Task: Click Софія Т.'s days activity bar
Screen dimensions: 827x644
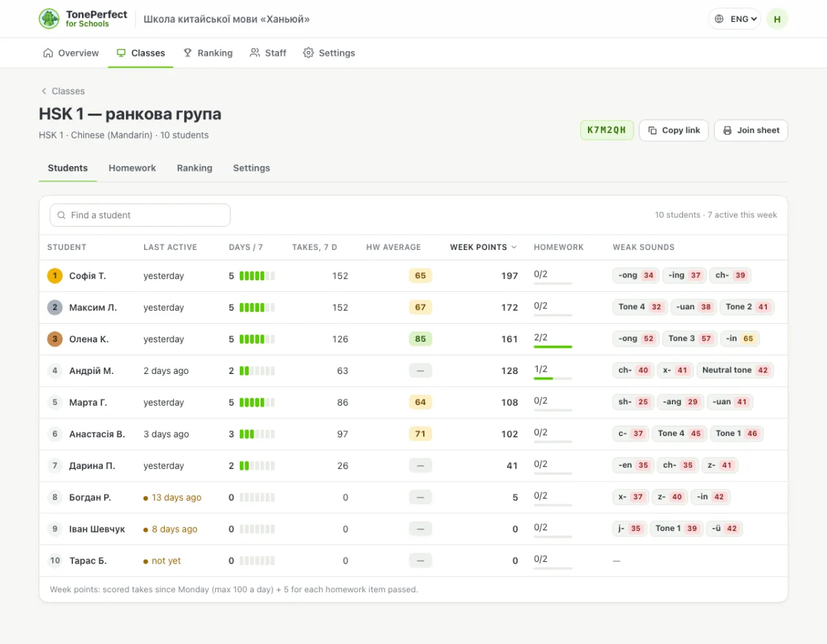Action: [257, 276]
